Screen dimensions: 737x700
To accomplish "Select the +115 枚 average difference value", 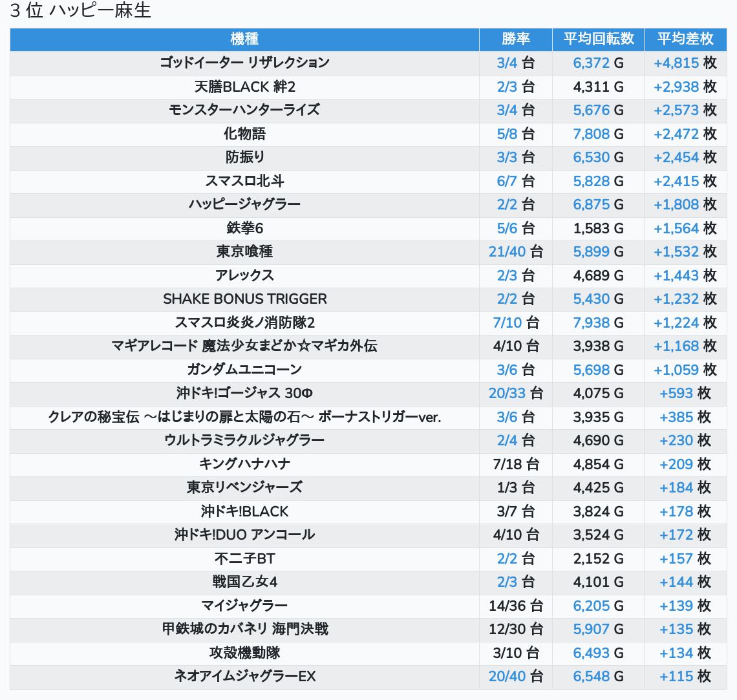I will (x=685, y=677).
